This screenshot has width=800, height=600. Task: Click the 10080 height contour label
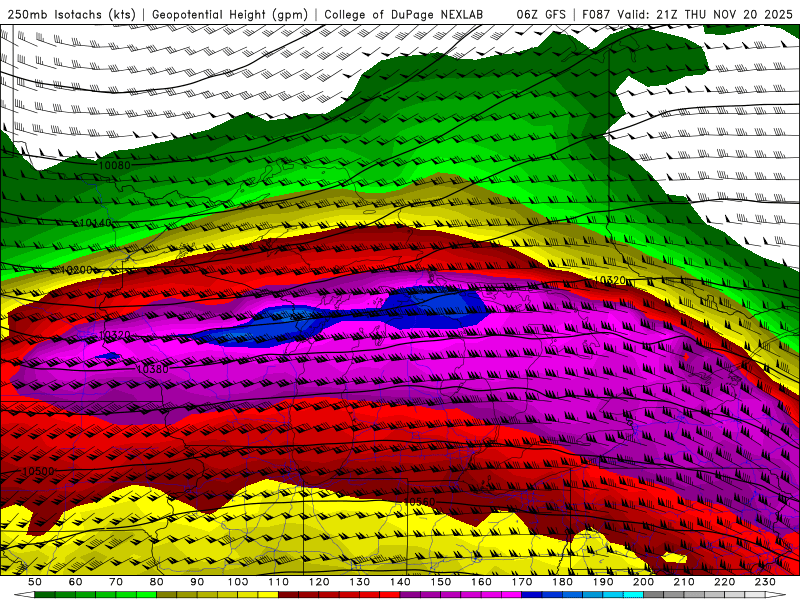tap(114, 165)
